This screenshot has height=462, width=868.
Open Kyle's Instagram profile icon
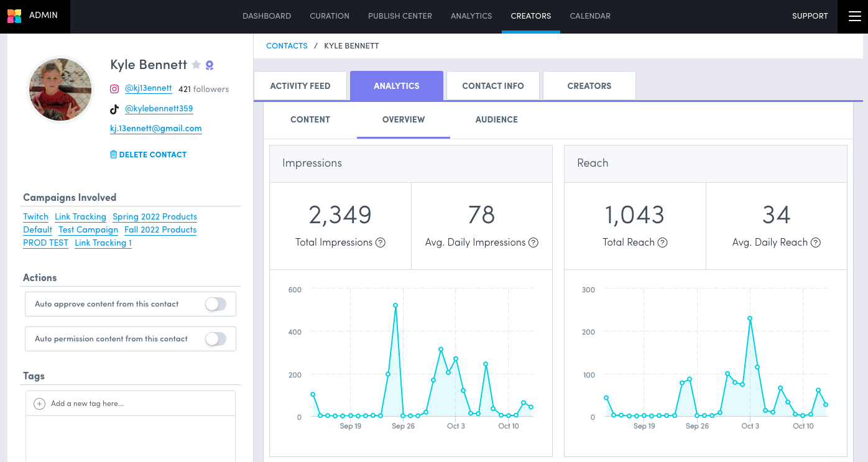coord(114,88)
